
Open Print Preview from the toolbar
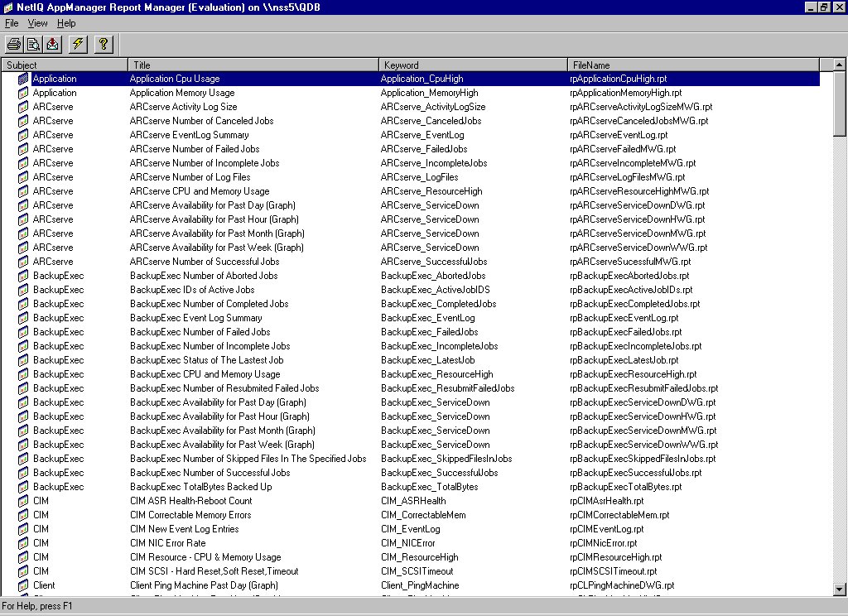tap(33, 44)
